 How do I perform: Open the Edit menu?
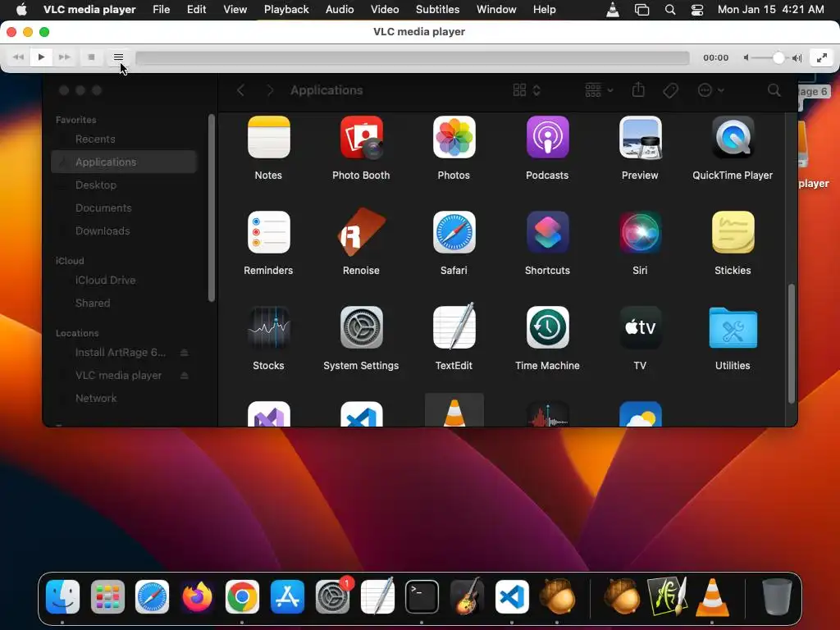[x=196, y=10]
